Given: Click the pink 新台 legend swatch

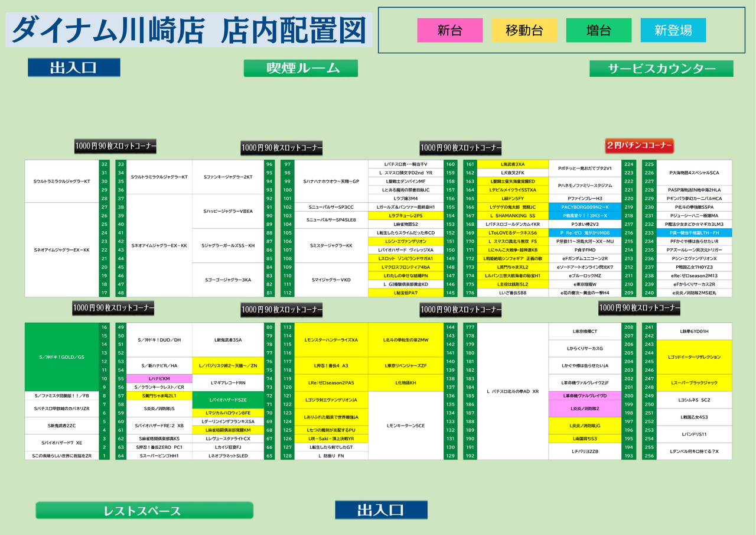Looking at the screenshot, I should click(x=449, y=30).
